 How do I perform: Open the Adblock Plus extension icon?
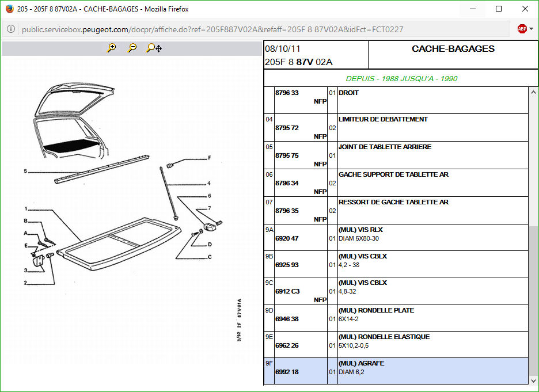pos(522,29)
